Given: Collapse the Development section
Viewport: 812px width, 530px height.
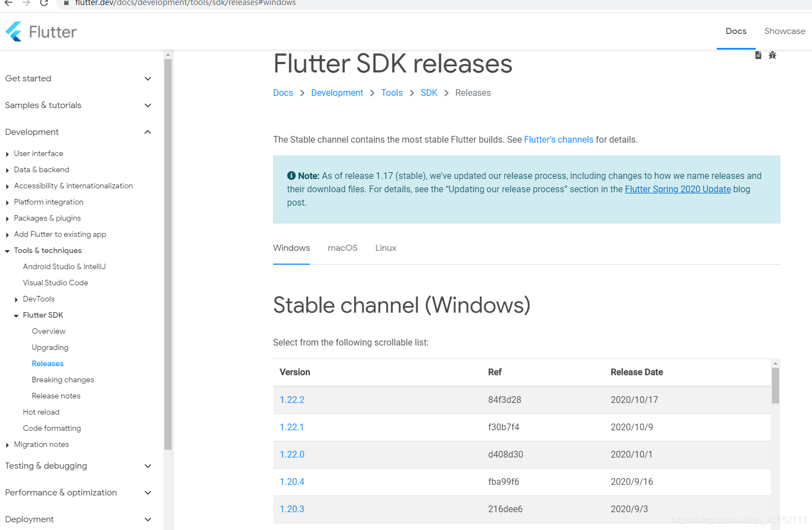Looking at the screenshot, I should tap(148, 132).
